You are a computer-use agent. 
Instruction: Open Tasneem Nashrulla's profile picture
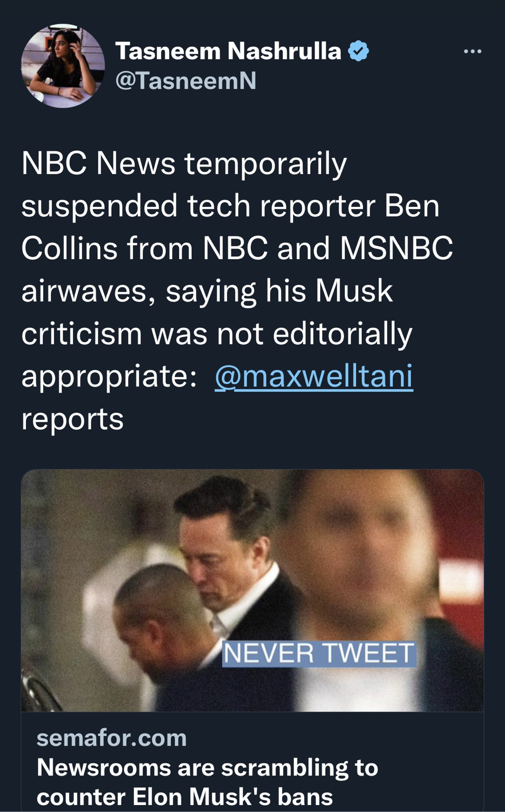coord(63,66)
